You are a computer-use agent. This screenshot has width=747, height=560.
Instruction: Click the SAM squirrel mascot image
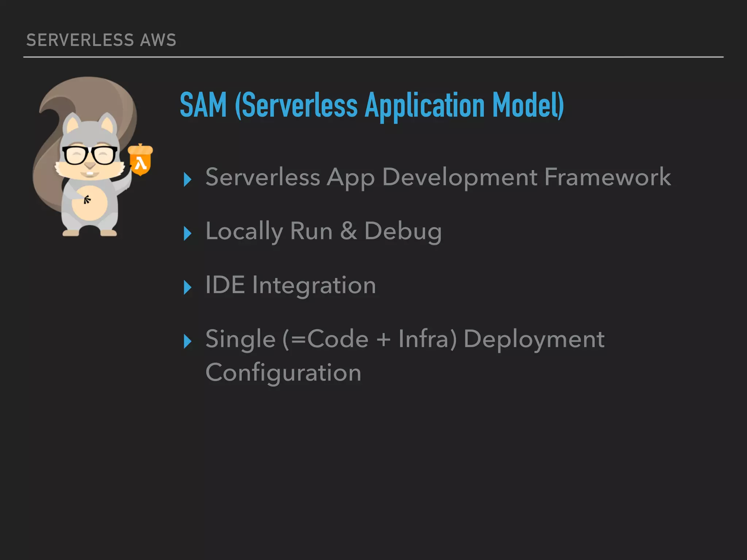93,157
